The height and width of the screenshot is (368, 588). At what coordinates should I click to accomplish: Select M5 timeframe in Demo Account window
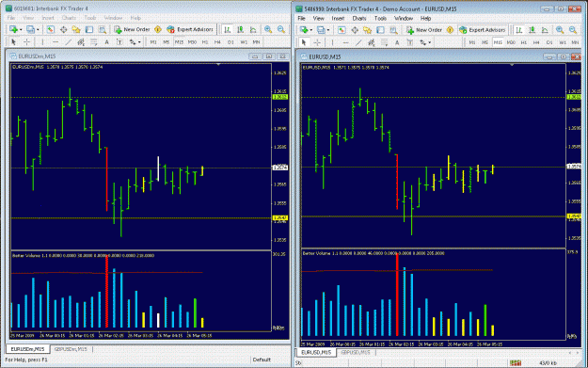click(485, 42)
